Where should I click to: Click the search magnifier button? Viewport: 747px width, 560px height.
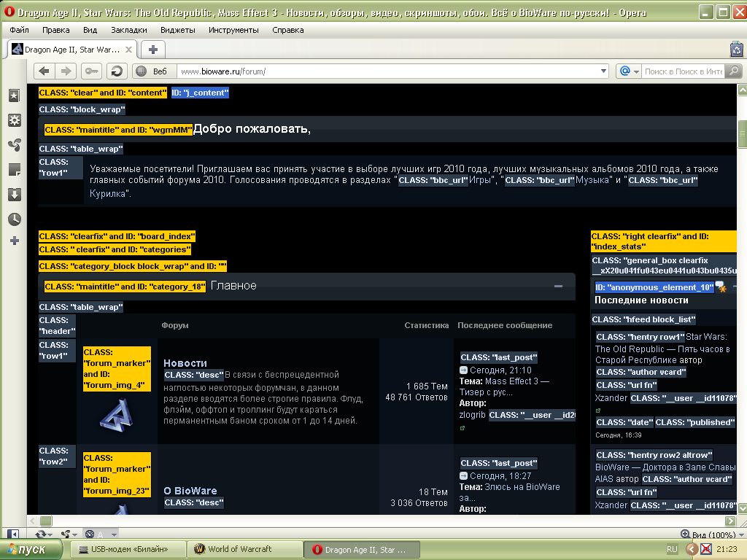coord(734,71)
